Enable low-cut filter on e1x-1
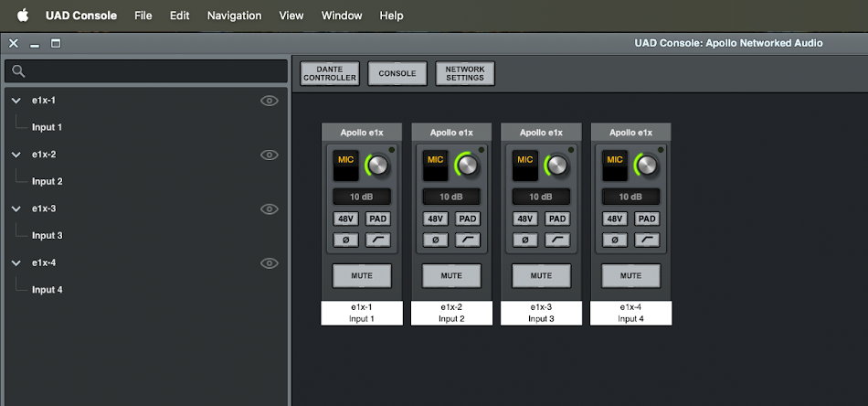Screen dimensions: 868x406 (x=378, y=240)
